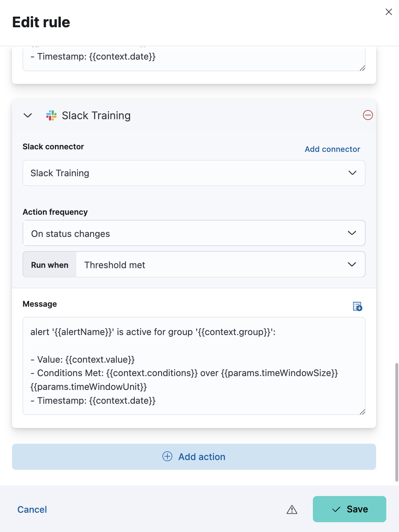Click the Add connector link
Viewport: 399px width, 532px height.
click(x=332, y=149)
